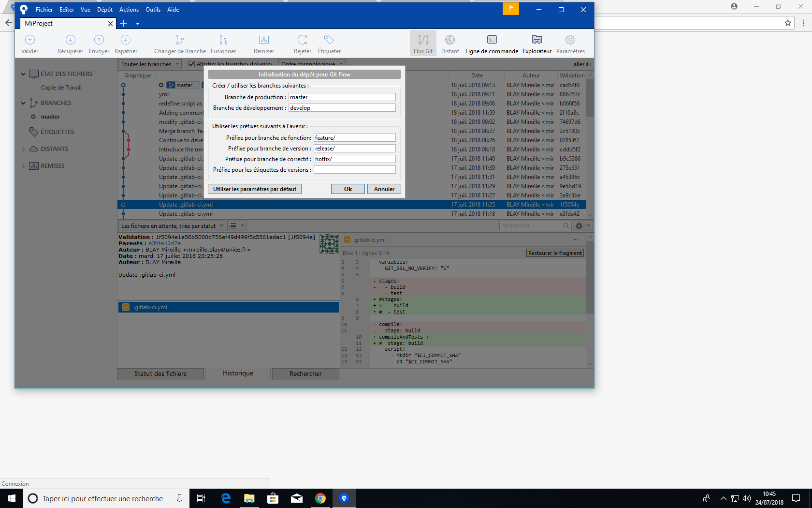812x508 pixels.
Task: Open the Dépôt menu
Action: click(x=104, y=10)
